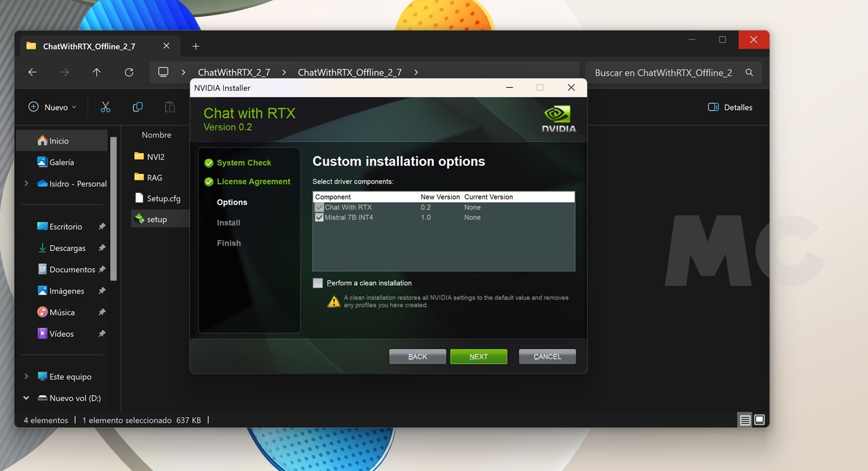Click the Back arrow in File Explorer
The width and height of the screenshot is (868, 471).
click(x=32, y=72)
